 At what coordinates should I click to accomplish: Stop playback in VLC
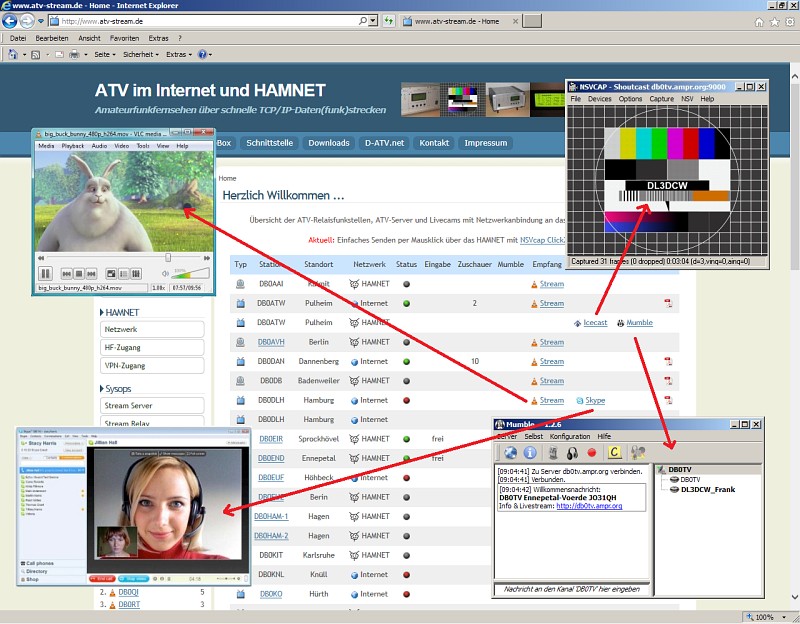coord(79,274)
